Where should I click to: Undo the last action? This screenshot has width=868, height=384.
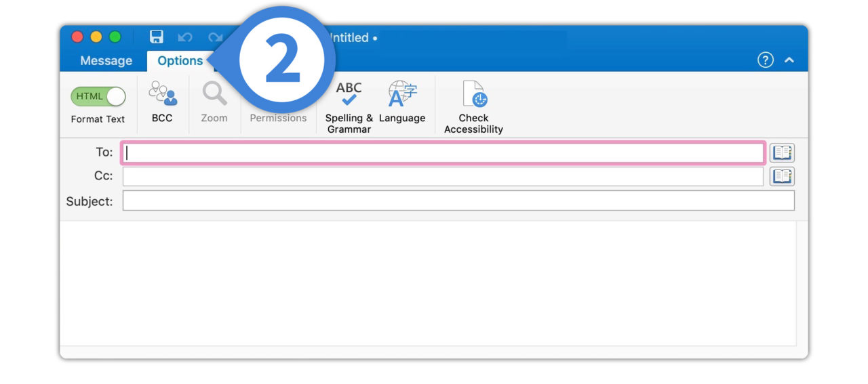(x=185, y=37)
